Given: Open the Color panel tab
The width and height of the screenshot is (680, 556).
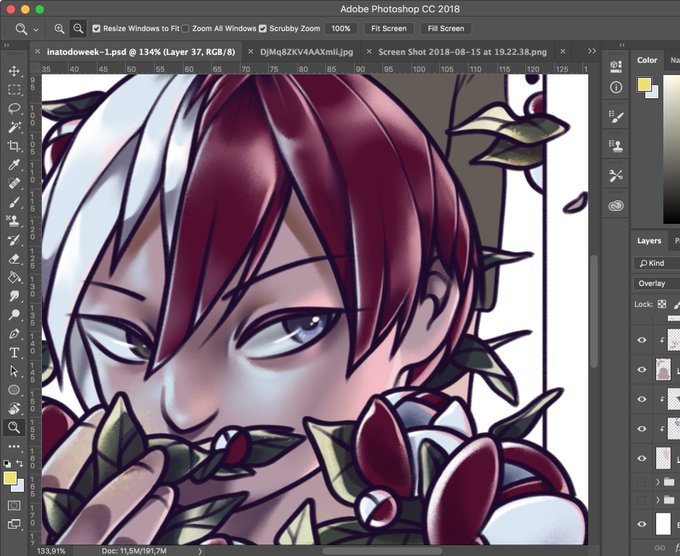Looking at the screenshot, I should [x=647, y=60].
